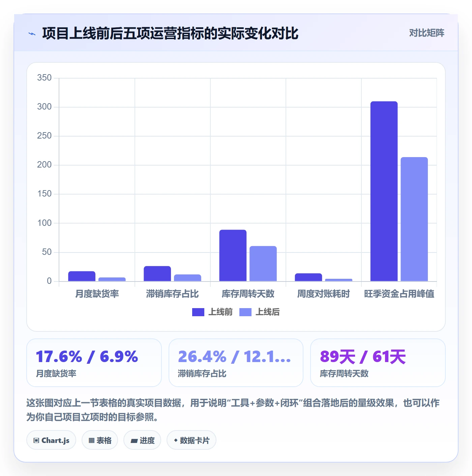The height and width of the screenshot is (476, 472).
Task: Open the 89天 / 61天 stat card
Action: [x=378, y=363]
